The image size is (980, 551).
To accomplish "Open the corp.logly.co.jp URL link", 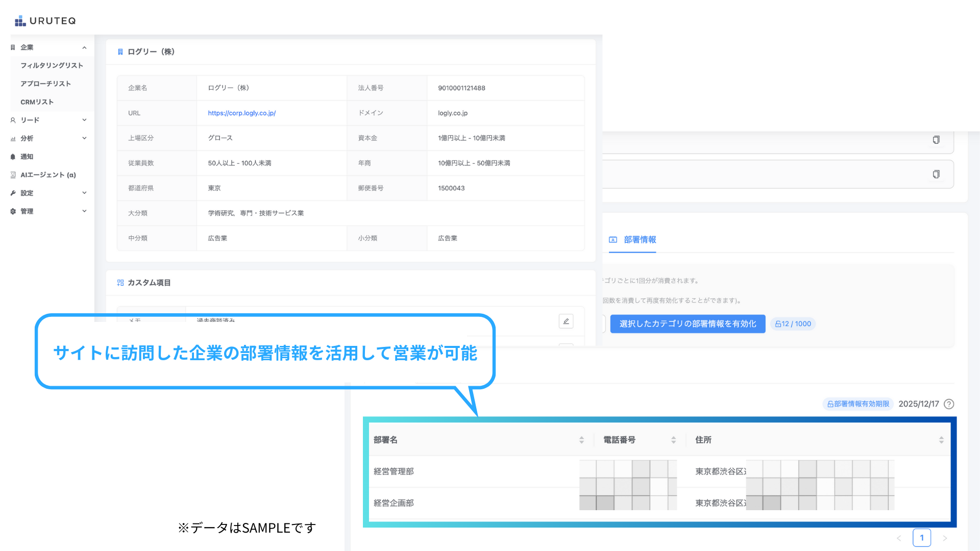I will [x=241, y=113].
